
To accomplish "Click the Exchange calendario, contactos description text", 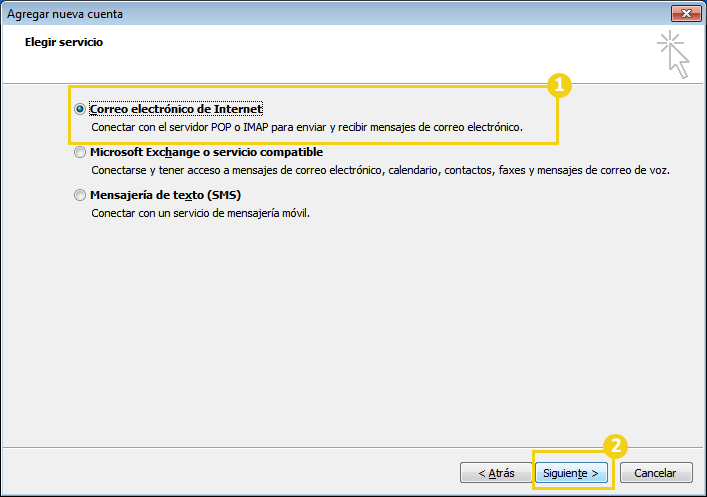I will pos(381,170).
